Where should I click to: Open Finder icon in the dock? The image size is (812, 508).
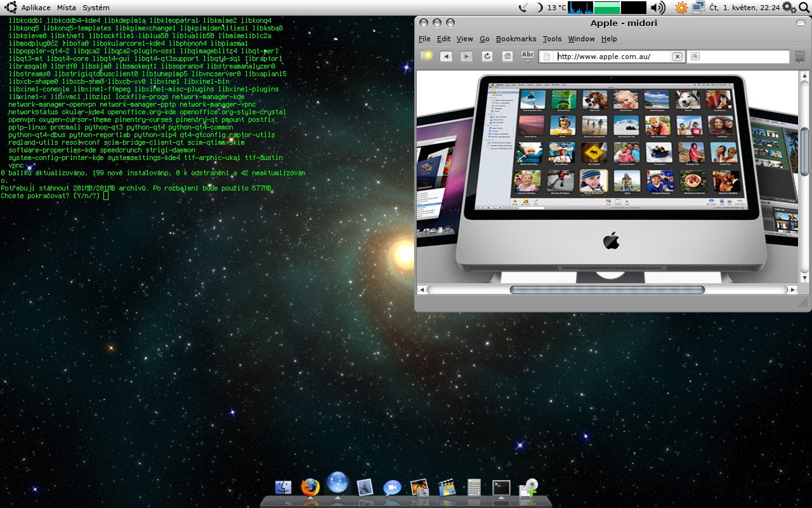284,487
